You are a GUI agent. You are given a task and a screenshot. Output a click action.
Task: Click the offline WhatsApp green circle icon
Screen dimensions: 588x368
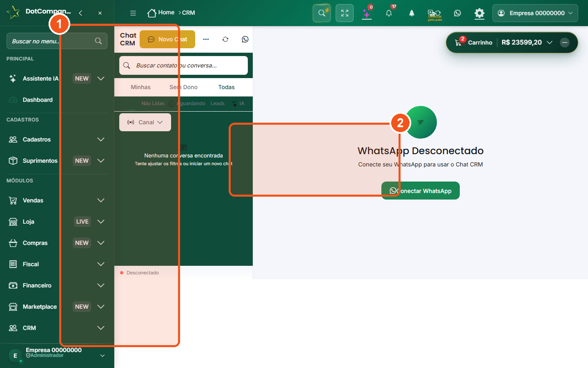pyautogui.click(x=421, y=122)
